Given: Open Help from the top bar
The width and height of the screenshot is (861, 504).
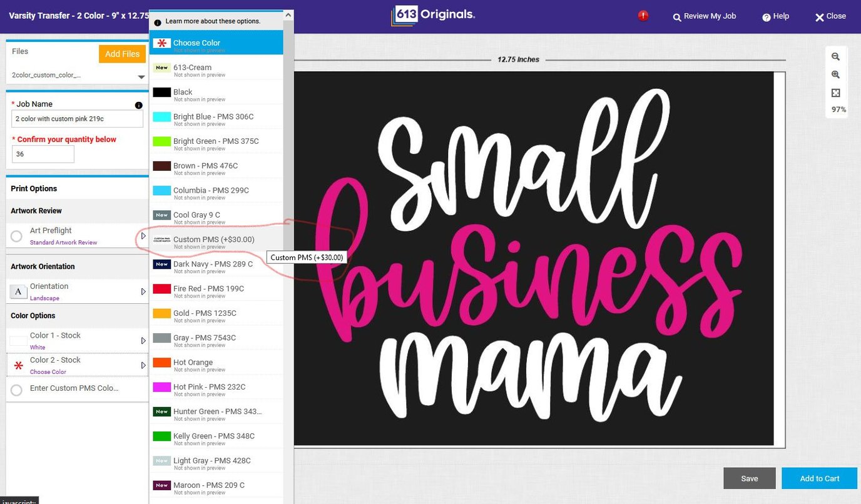Looking at the screenshot, I should 775,16.
